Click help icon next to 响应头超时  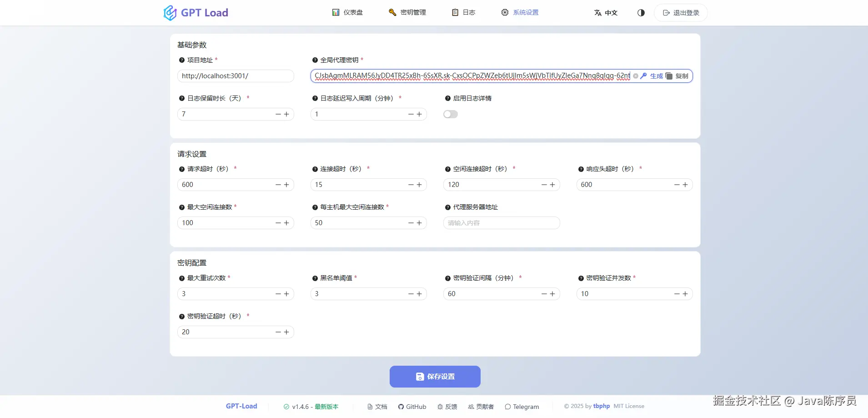(581, 169)
